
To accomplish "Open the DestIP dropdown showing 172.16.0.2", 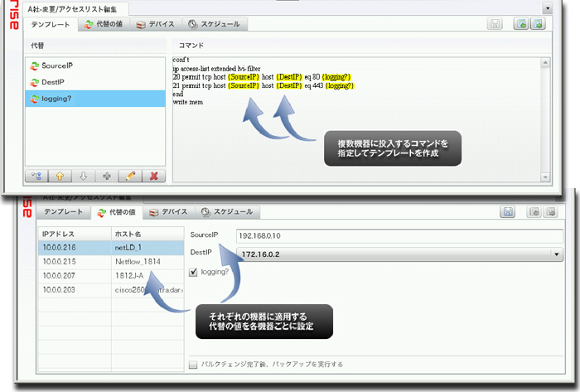I will (x=399, y=254).
